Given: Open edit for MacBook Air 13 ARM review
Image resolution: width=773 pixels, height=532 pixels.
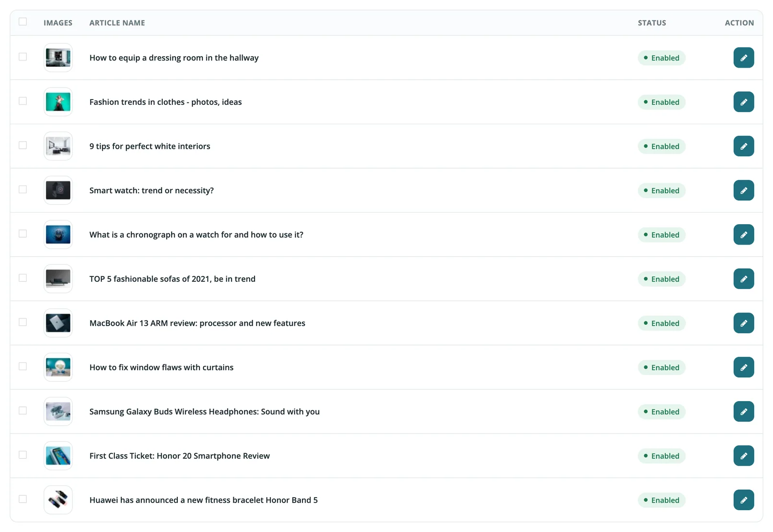Looking at the screenshot, I should point(744,323).
